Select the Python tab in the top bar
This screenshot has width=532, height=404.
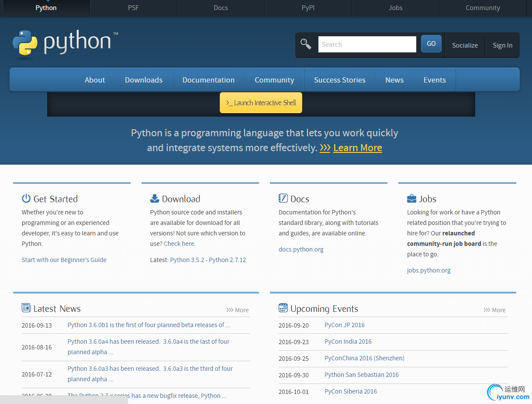pos(46,8)
